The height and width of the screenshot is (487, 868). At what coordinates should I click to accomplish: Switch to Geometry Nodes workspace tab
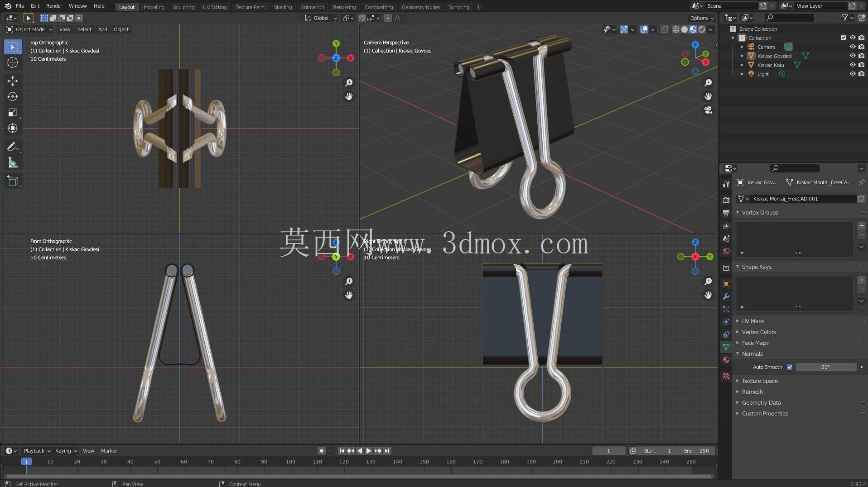[x=420, y=7]
